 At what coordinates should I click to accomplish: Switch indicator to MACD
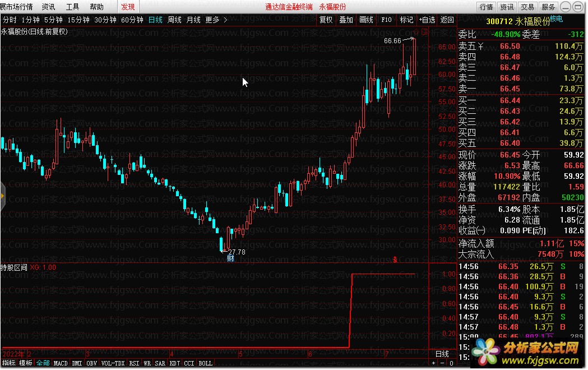point(61,363)
